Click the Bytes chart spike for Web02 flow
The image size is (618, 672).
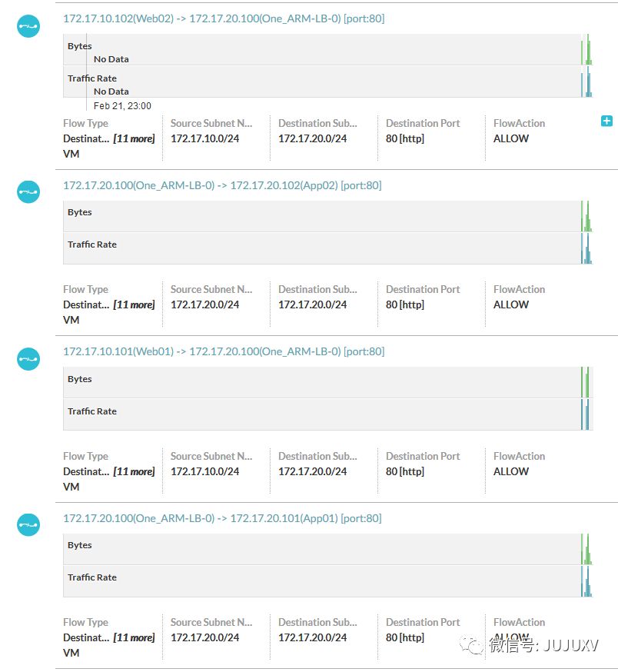pos(588,51)
